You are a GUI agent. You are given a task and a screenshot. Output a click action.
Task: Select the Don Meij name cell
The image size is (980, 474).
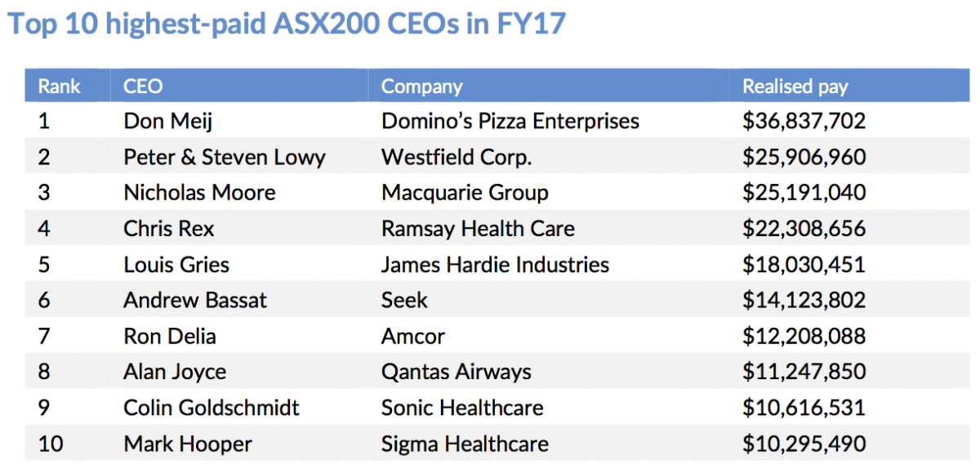pos(167,121)
